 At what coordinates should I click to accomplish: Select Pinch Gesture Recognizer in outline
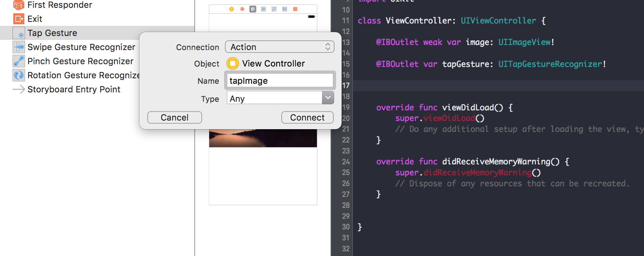[x=80, y=61]
